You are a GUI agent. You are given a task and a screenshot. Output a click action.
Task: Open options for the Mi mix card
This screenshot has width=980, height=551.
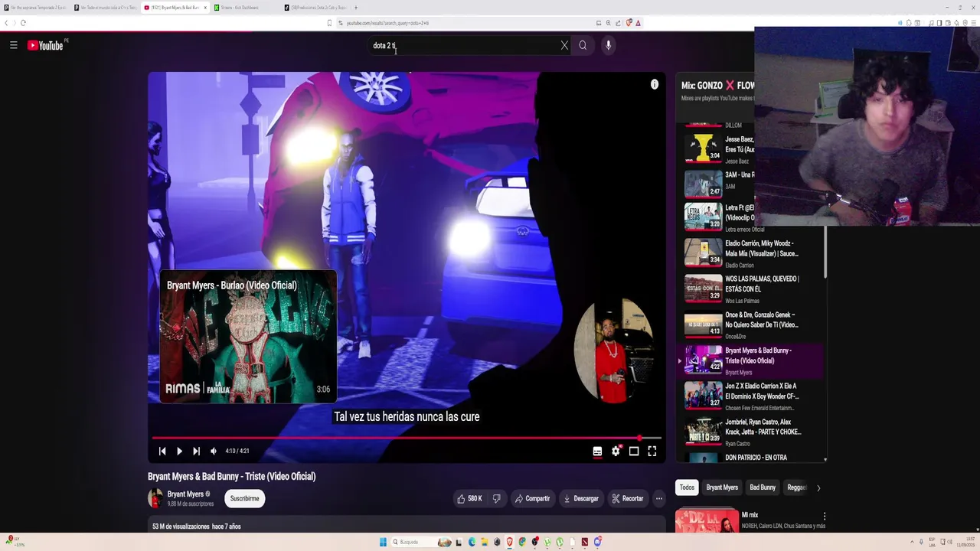(x=824, y=517)
